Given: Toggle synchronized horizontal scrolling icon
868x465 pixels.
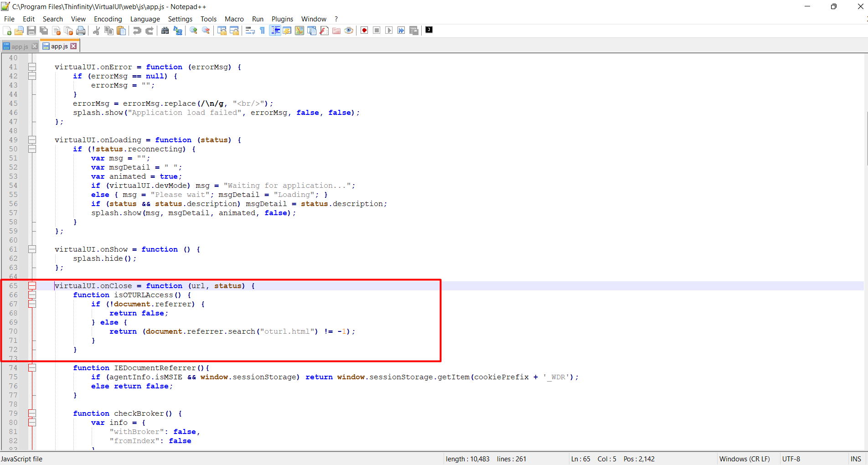Looking at the screenshot, I should coord(234,31).
